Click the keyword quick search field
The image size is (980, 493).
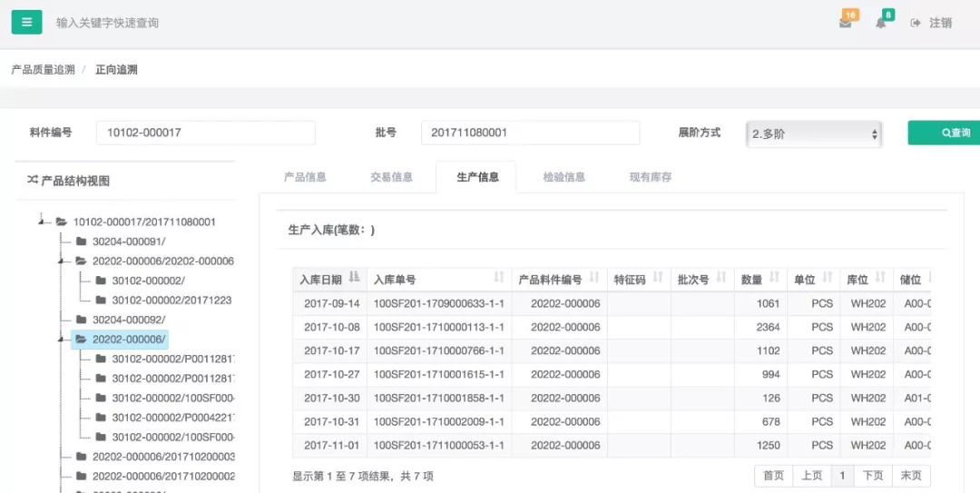point(107,23)
